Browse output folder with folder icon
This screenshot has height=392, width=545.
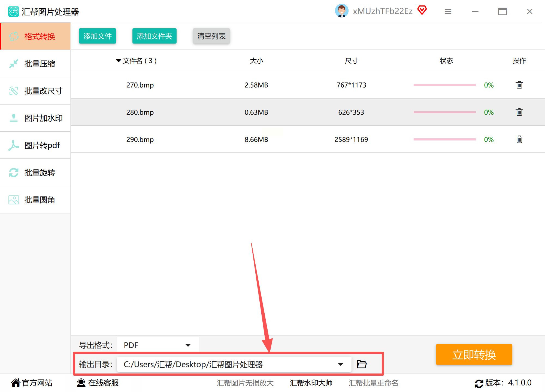[x=362, y=364]
